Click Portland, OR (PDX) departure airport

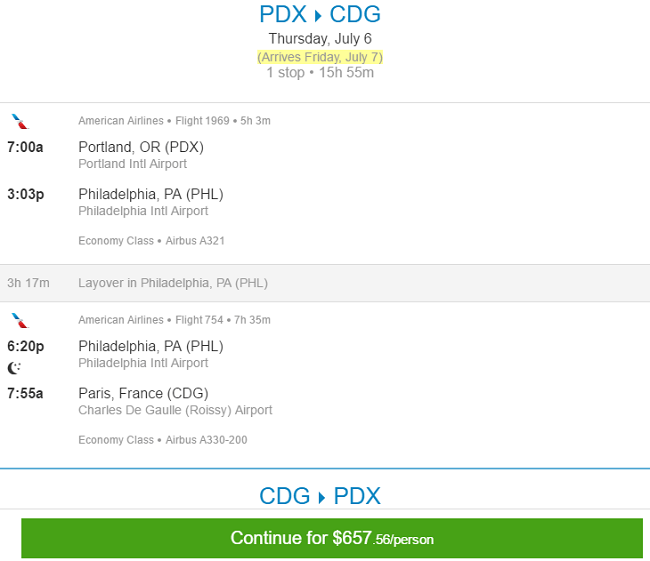[x=141, y=147]
